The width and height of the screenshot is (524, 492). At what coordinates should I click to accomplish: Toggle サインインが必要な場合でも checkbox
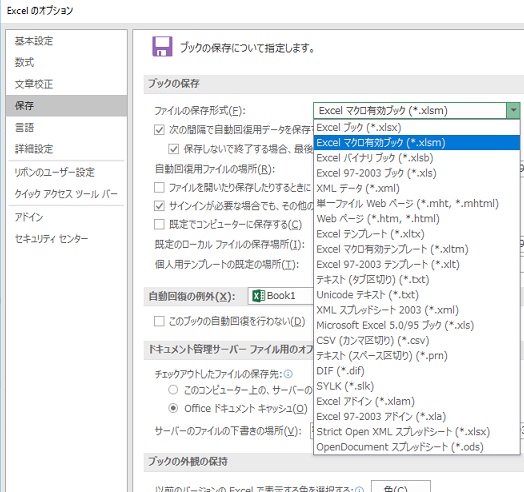(x=159, y=206)
